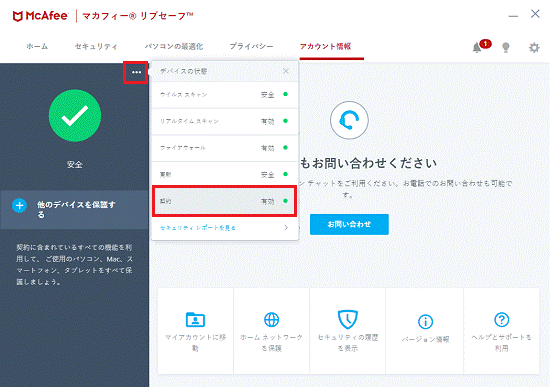Click the blue plus icon for other devices
Screen dimensions: 550x387
coord(20,206)
